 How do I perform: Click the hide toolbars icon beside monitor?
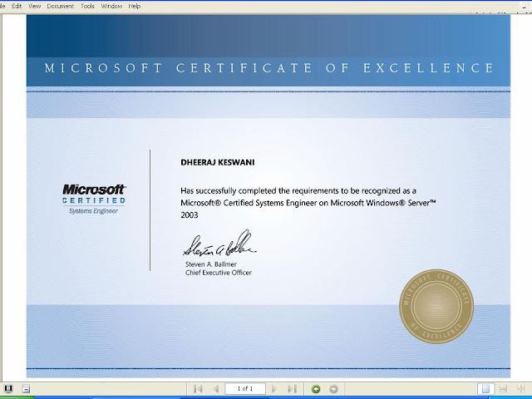[26, 389]
